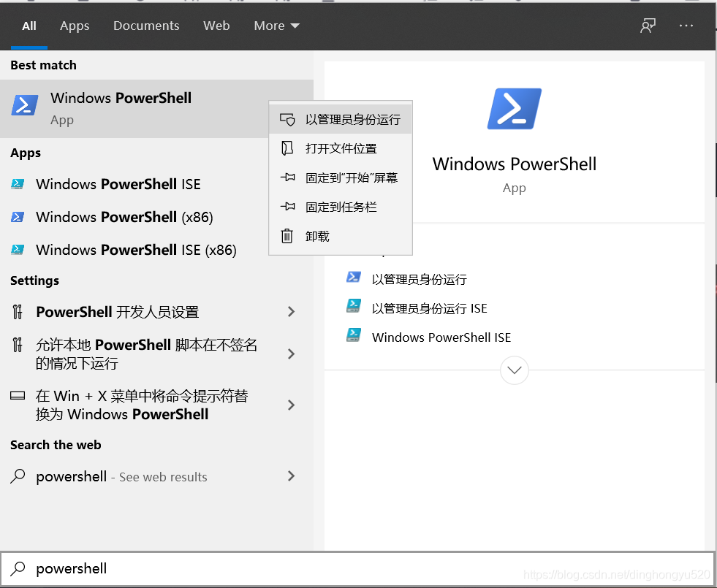Screen dimensions: 717x588
Task: Expand chevron for Win + X 菜单 setting
Action: click(292, 405)
